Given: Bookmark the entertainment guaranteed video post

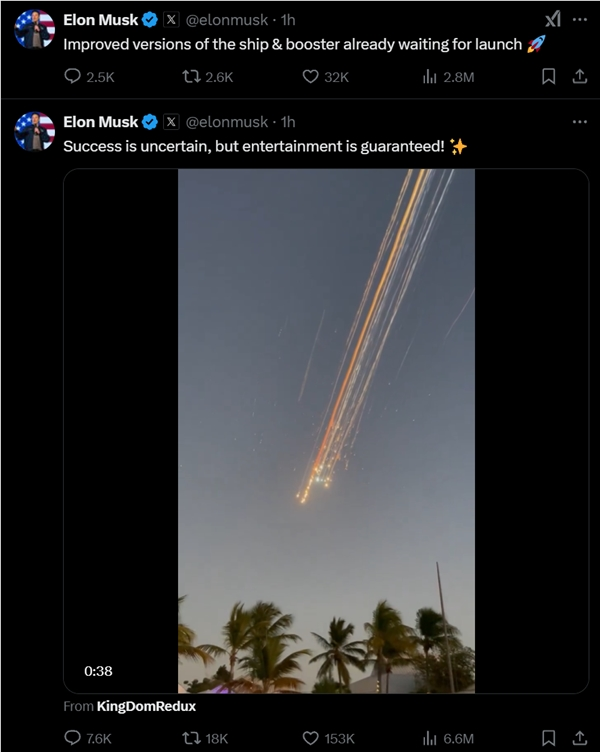Looking at the screenshot, I should (x=548, y=738).
